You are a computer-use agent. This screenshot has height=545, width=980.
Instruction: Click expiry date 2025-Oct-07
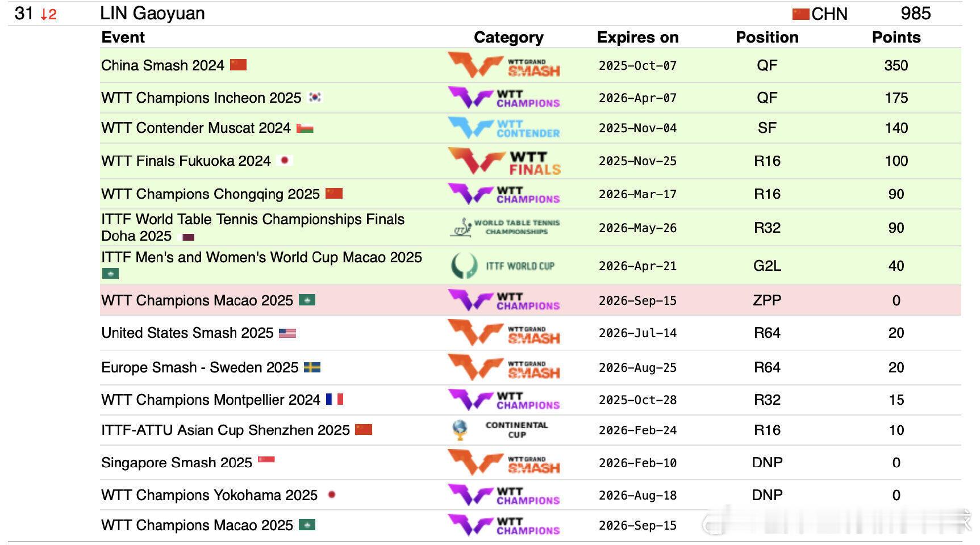637,66
